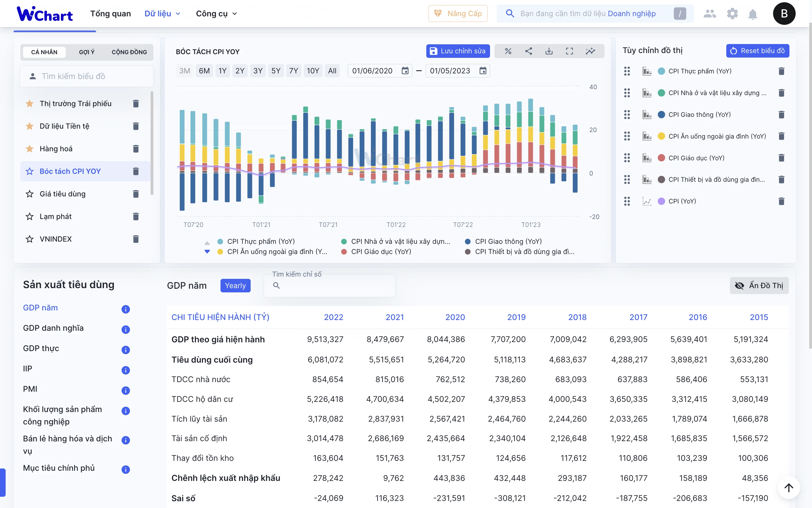The height and width of the screenshot is (508, 812).
Task: Click info icon next to GDP danh nghĩa
Action: click(125, 330)
